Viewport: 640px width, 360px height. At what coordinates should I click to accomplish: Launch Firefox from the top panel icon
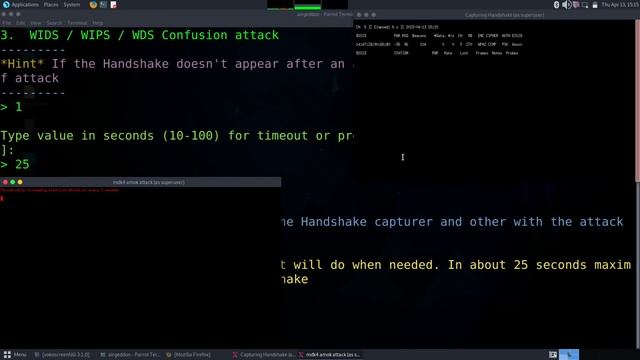point(93,5)
